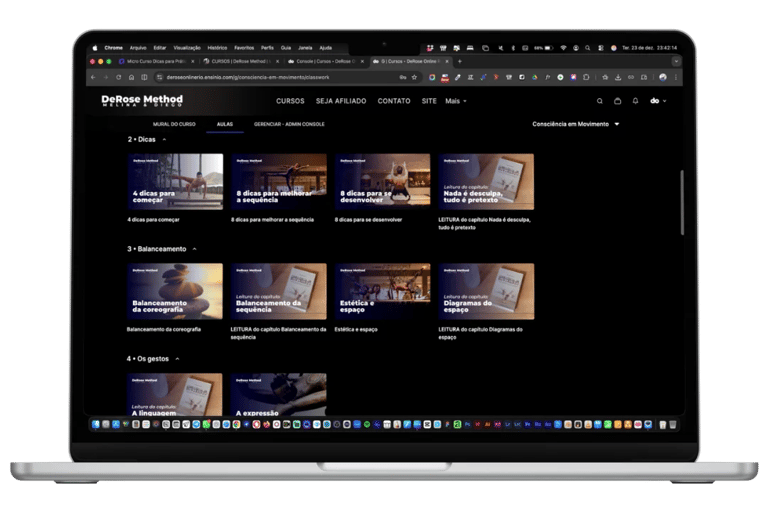The image size is (768, 512).
Task: Go back with the browser back arrow
Action: coord(94,77)
